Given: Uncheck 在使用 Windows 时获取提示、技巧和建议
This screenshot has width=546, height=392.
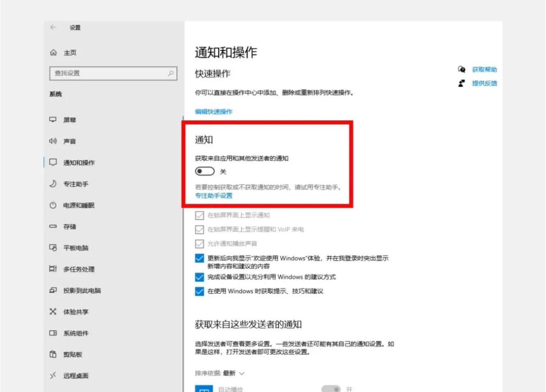Looking at the screenshot, I should tap(199, 291).
